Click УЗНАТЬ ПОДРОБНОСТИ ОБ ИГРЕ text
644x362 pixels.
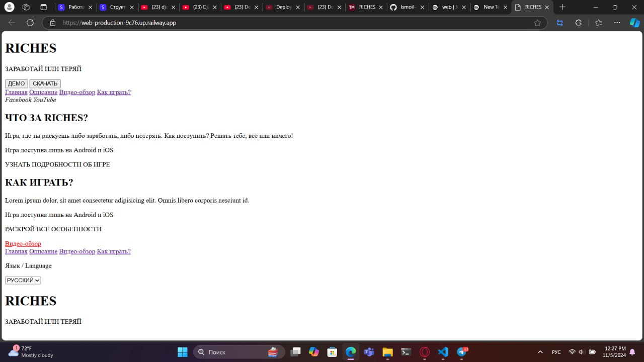click(x=57, y=164)
